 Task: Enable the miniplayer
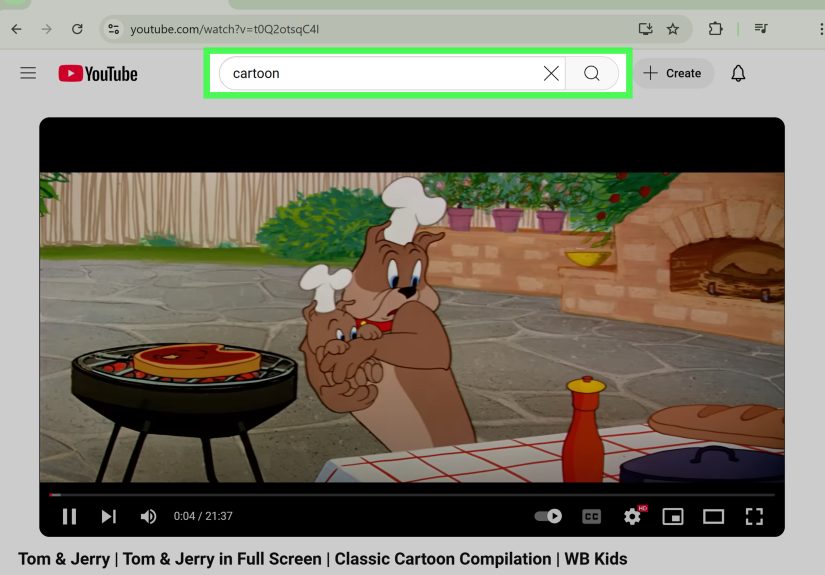(673, 517)
